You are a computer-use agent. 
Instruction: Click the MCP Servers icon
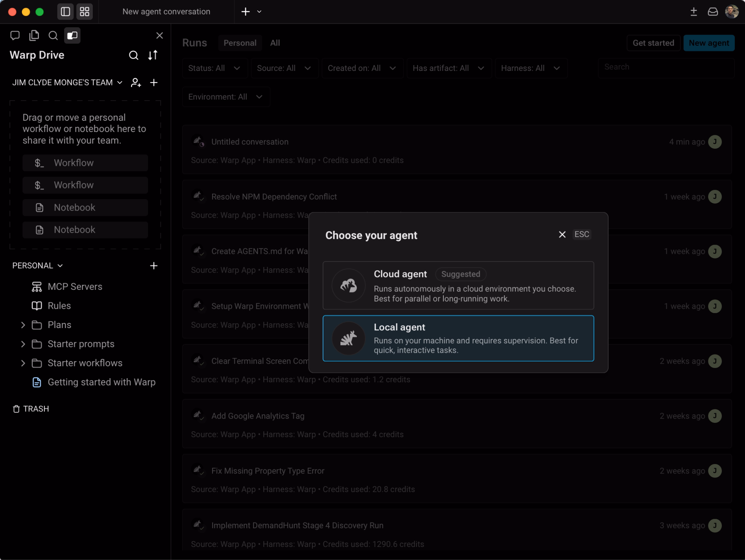tap(37, 287)
